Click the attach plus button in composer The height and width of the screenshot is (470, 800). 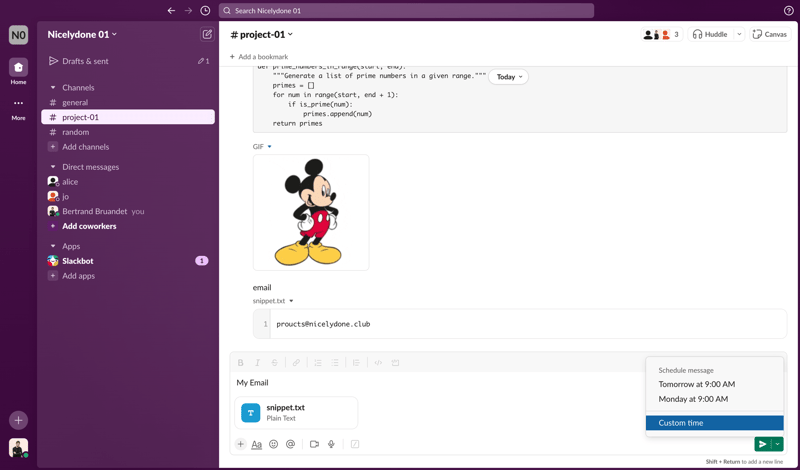240,444
